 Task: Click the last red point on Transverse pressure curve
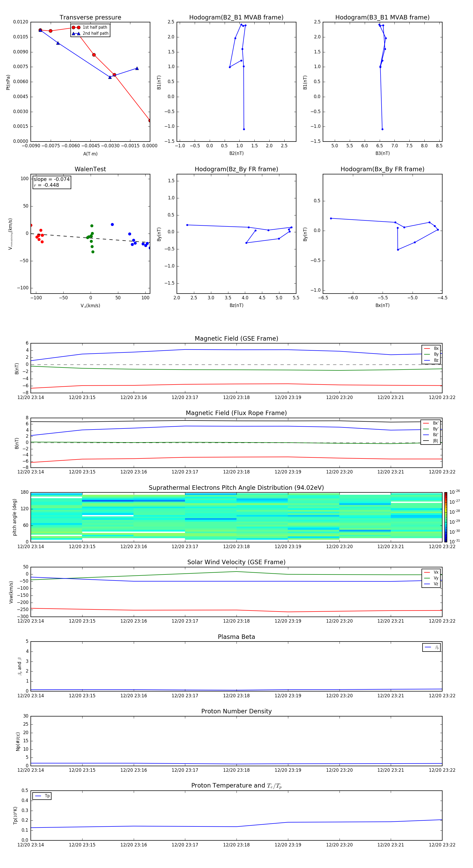pos(150,121)
